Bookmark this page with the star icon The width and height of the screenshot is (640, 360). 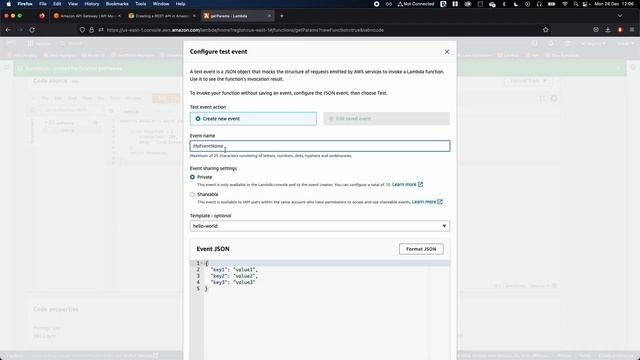[x=546, y=30]
